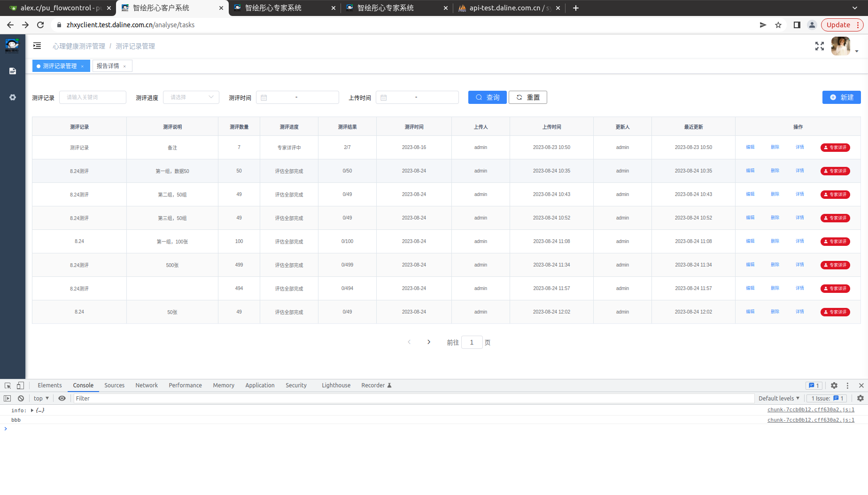Click 详情 for the 2023-08-24 10:43 row
Viewport: 868px width, 495px height.
point(800,194)
